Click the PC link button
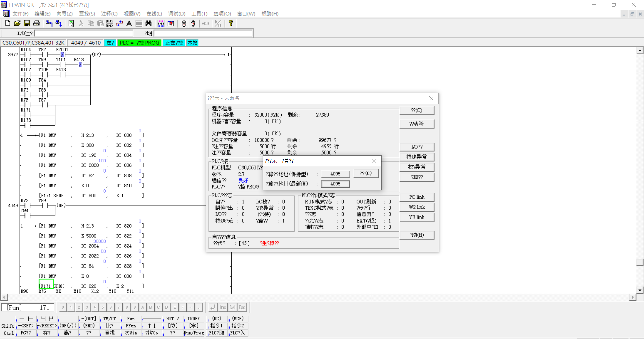The width and height of the screenshot is (644, 339). coord(416,197)
